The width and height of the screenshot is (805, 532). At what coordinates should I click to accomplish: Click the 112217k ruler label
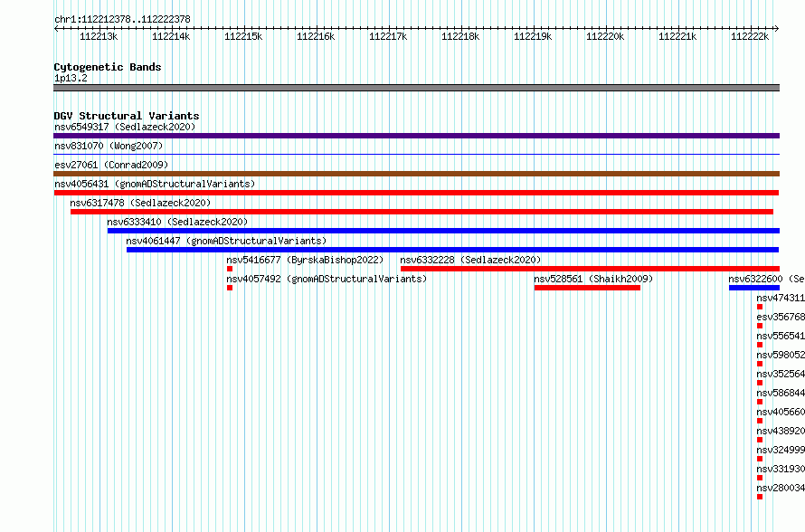[x=388, y=36]
